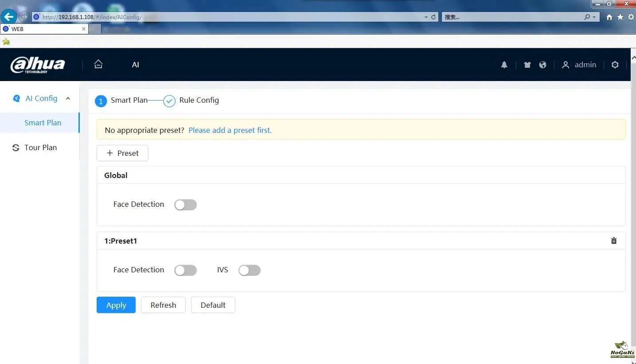Toggle the IVS switch for Preset1

click(249, 270)
